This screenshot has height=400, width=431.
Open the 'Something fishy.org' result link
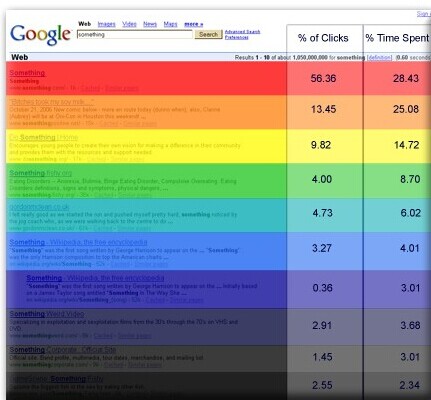coord(40,173)
